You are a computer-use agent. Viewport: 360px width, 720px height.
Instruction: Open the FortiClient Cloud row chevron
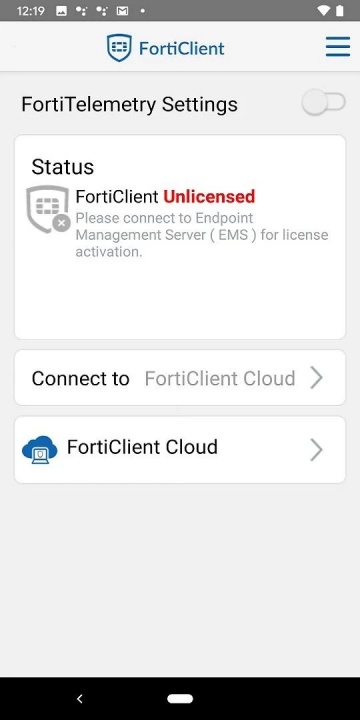tap(316, 450)
